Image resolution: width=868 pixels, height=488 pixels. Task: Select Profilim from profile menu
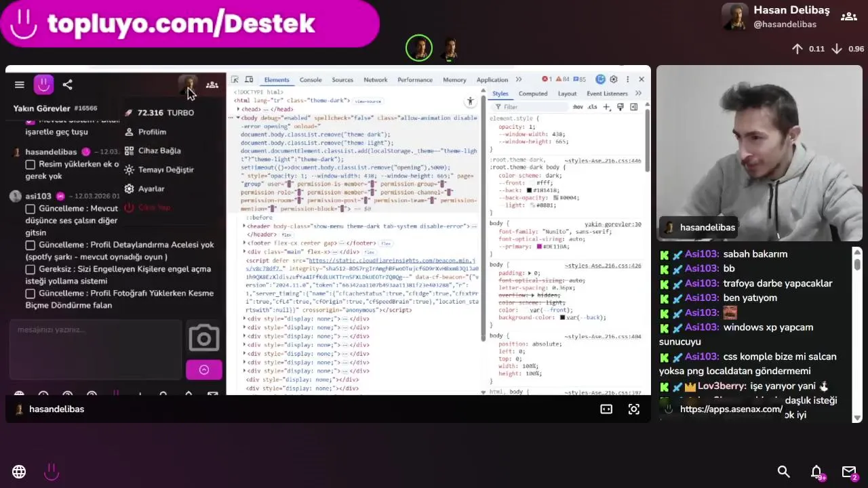tap(152, 131)
